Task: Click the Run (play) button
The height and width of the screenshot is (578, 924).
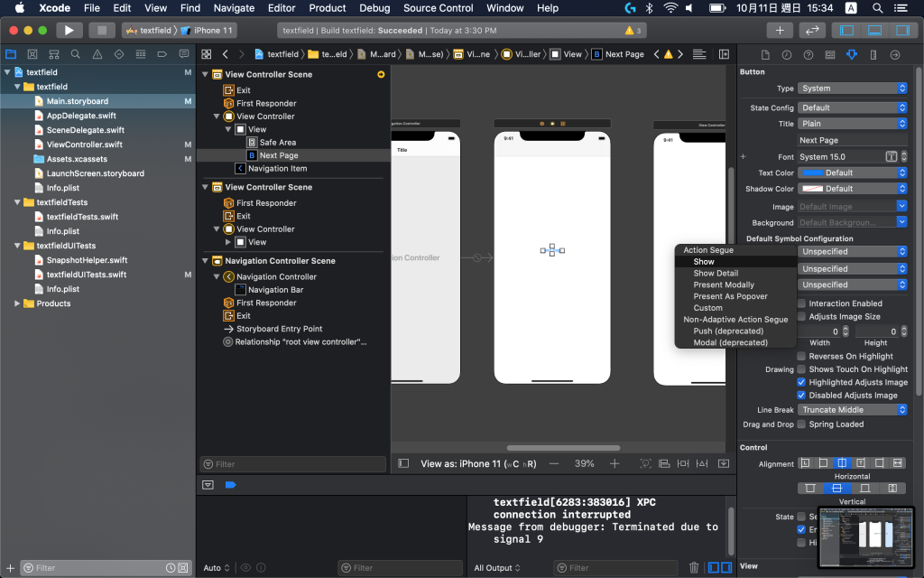Action: (69, 30)
